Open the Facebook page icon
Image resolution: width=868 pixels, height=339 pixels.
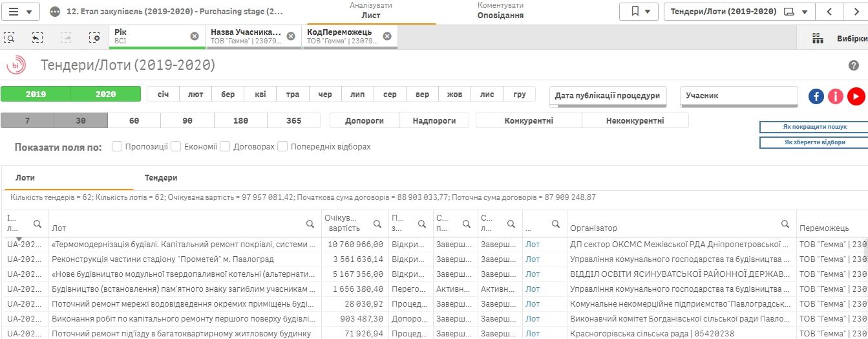point(816,96)
